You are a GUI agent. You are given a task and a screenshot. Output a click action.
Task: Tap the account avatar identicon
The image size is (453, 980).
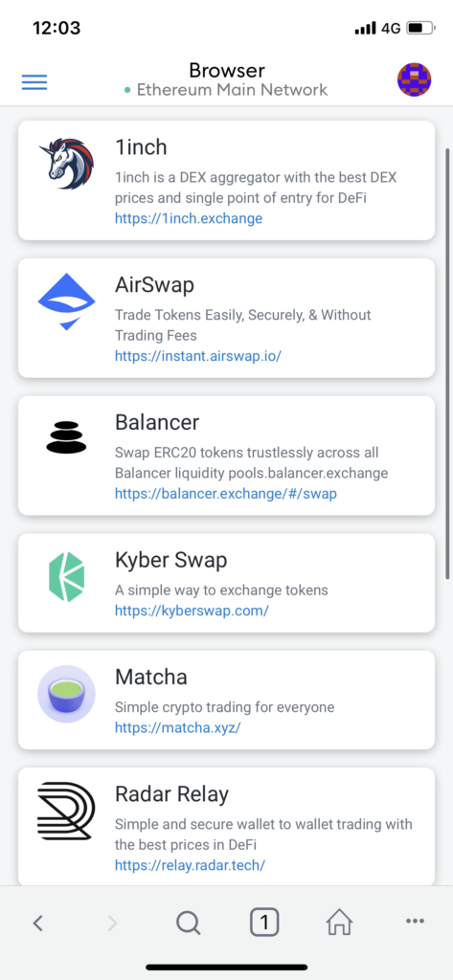coord(414,80)
